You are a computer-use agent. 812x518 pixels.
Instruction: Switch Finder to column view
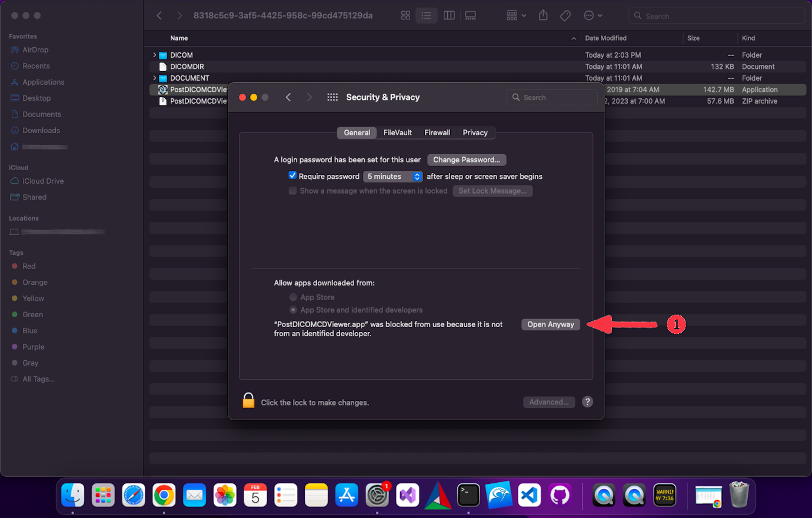[449, 15]
